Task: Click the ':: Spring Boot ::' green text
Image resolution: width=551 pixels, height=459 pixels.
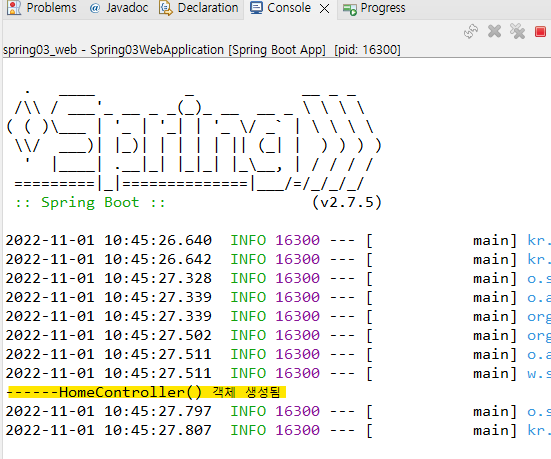Action: pos(90,202)
